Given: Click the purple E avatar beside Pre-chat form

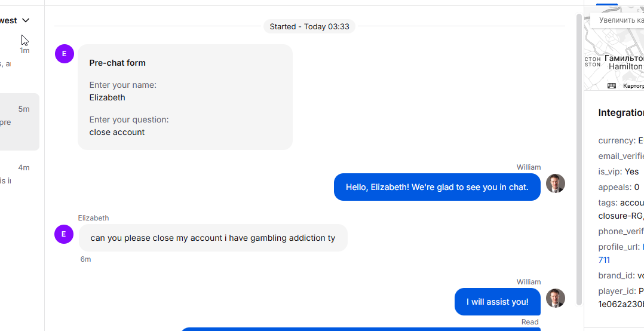Looking at the screenshot, I should [x=64, y=54].
